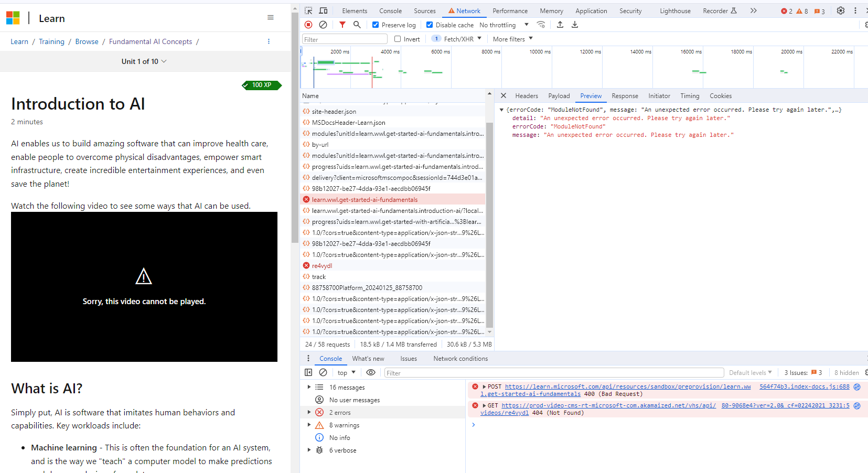Click the Learn site title link

(x=52, y=18)
